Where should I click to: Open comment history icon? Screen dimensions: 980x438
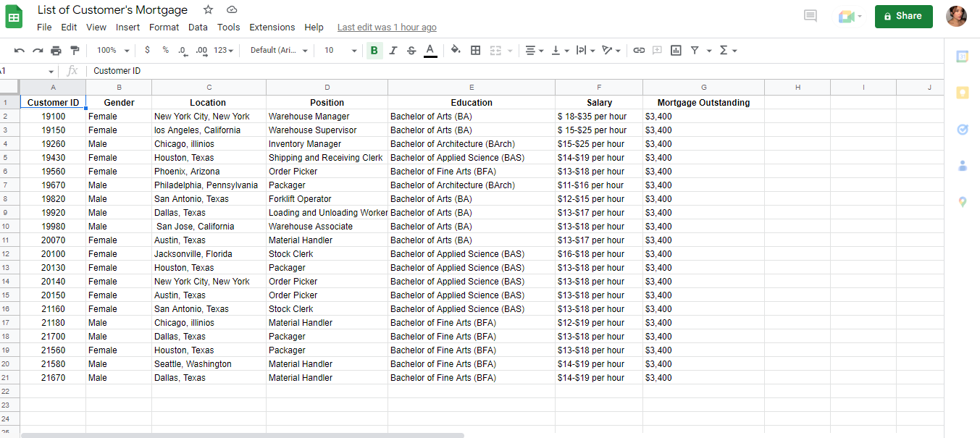pos(811,16)
